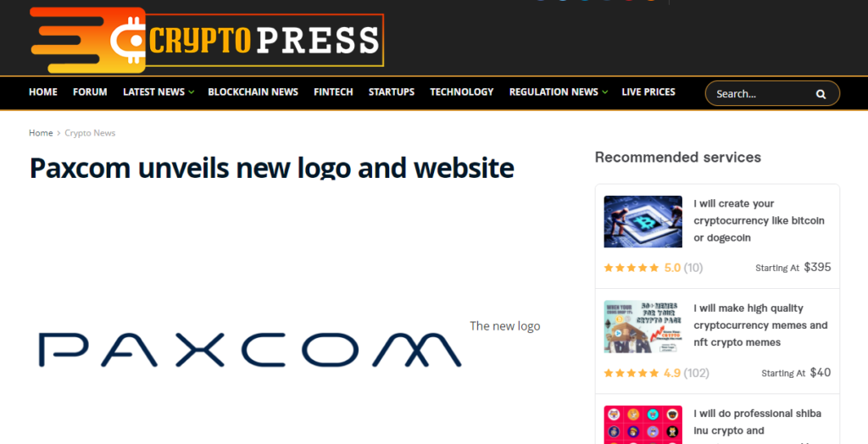Screen dimensions: 868x444
Task: Expand the Latest News dropdown arrow
Action: point(191,92)
